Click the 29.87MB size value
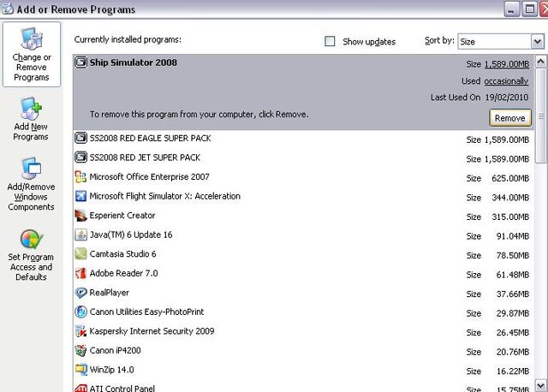This screenshot has height=392, width=548. click(513, 313)
